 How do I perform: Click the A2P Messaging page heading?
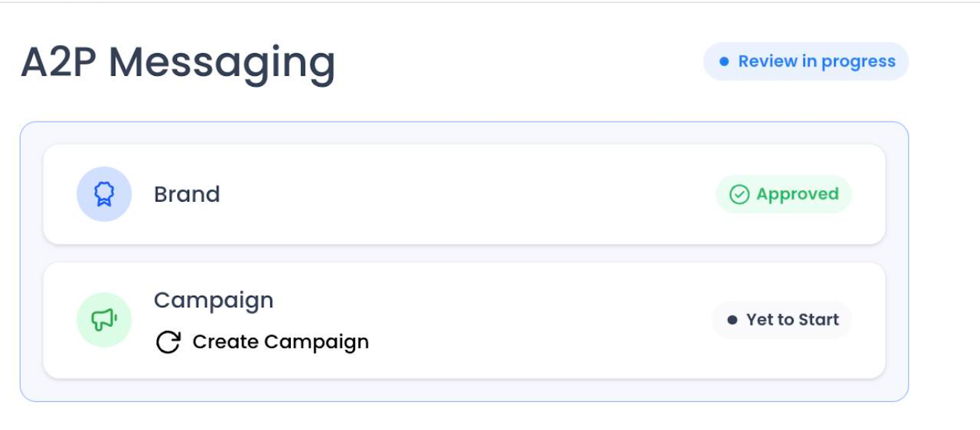click(x=178, y=63)
